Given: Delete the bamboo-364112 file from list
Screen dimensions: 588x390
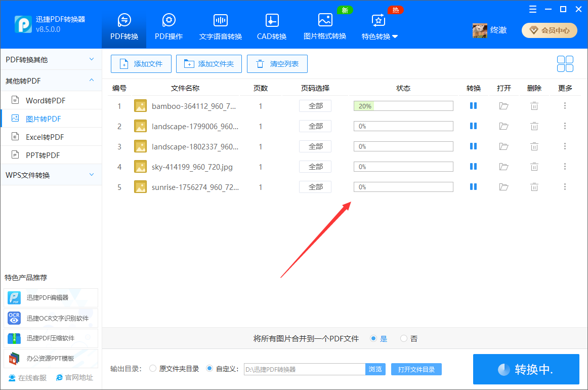Looking at the screenshot, I should click(x=534, y=106).
